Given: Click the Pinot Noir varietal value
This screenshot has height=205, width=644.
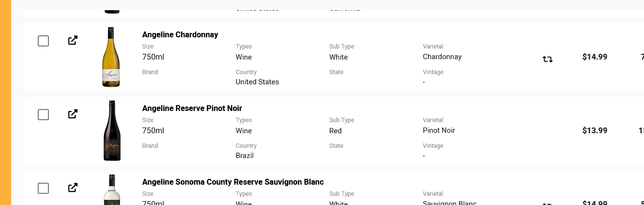Looking at the screenshot, I should (x=439, y=130).
